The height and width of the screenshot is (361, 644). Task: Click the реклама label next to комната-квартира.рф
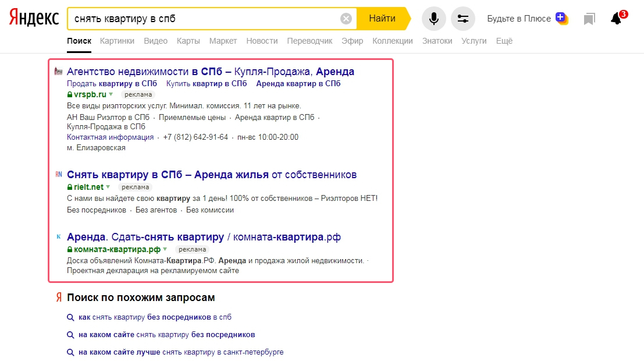click(192, 250)
